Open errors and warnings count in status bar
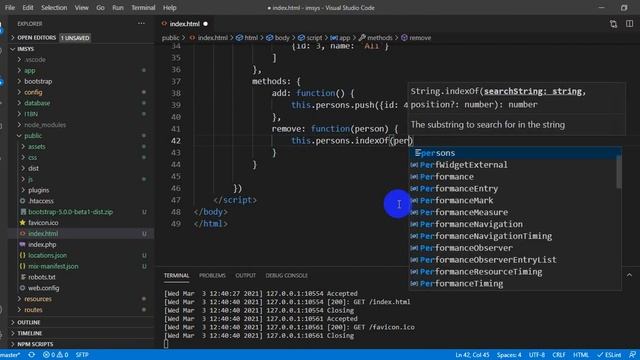This screenshot has height=360, width=640. click(x=56, y=355)
